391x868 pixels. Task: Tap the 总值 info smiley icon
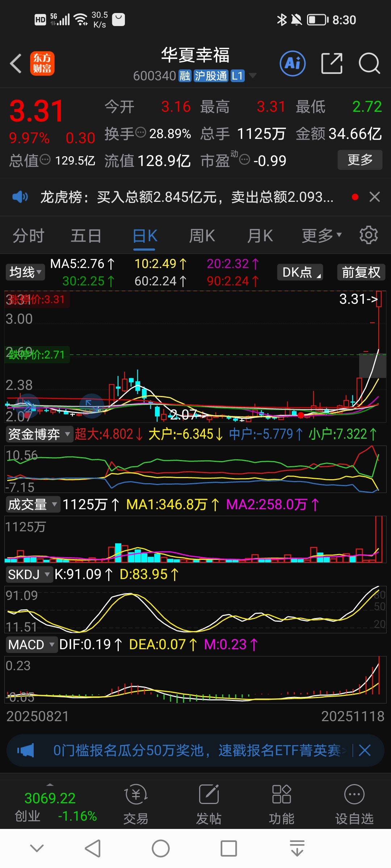(45, 159)
